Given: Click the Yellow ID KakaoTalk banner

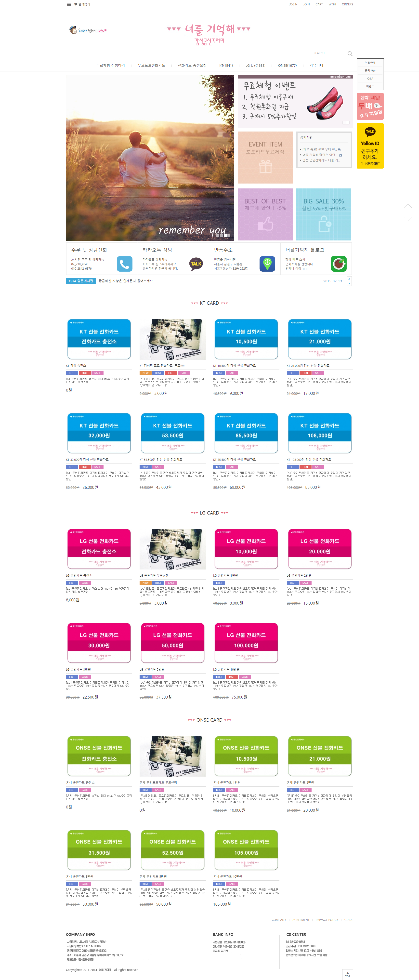Looking at the screenshot, I should click(370, 146).
